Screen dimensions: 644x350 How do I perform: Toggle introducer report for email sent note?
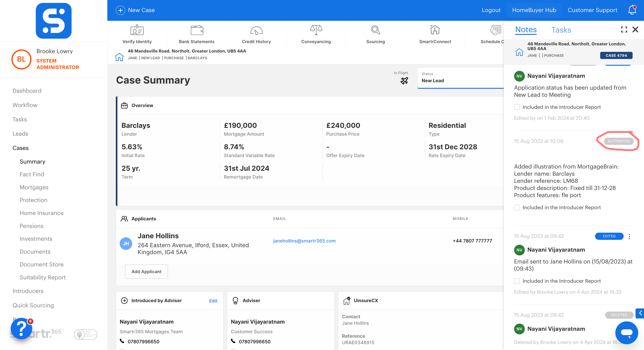[x=517, y=281]
